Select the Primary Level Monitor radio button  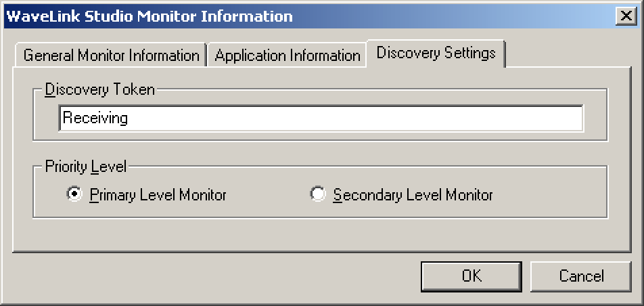pos(147,194)
